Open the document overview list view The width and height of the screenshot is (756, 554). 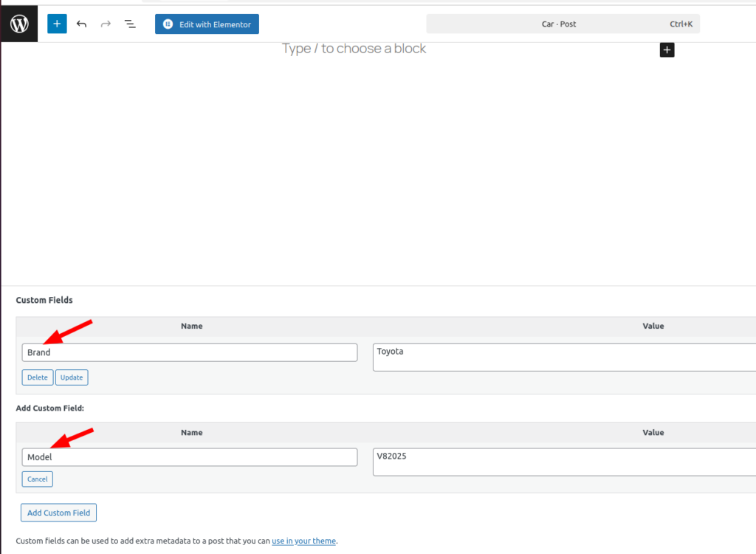tap(130, 24)
